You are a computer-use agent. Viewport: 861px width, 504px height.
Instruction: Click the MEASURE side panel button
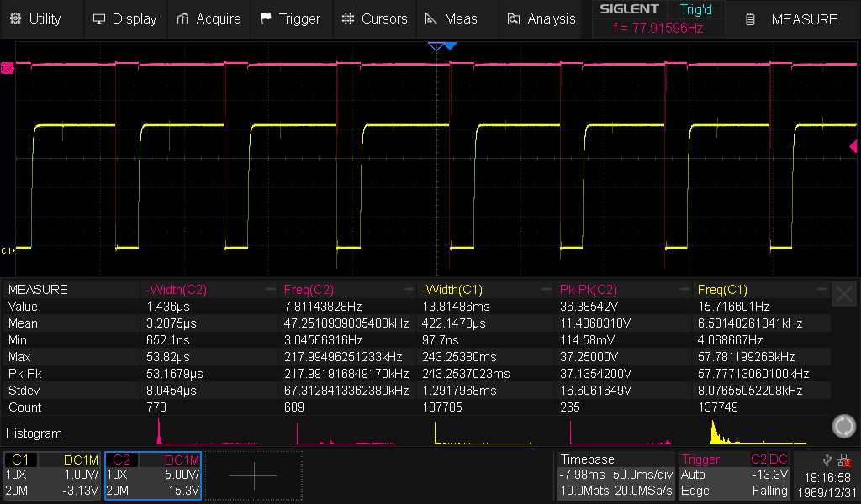tap(793, 19)
